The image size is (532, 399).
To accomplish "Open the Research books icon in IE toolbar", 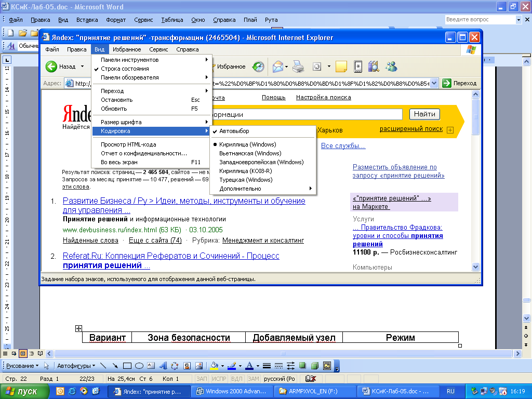I will tap(373, 66).
